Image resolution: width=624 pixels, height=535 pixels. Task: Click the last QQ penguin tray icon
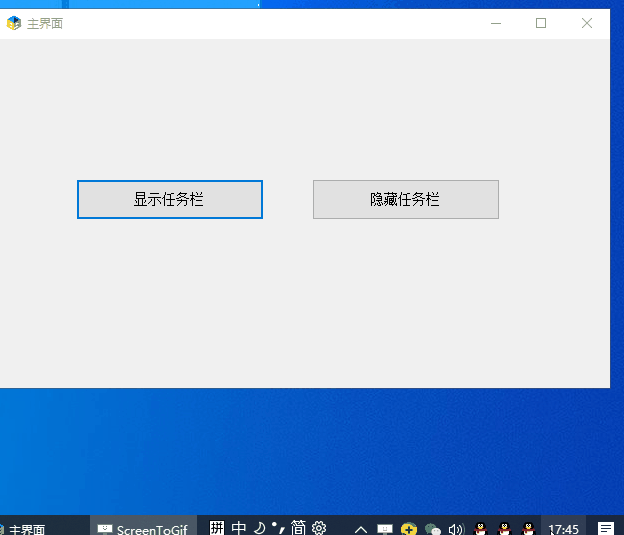tap(528, 529)
